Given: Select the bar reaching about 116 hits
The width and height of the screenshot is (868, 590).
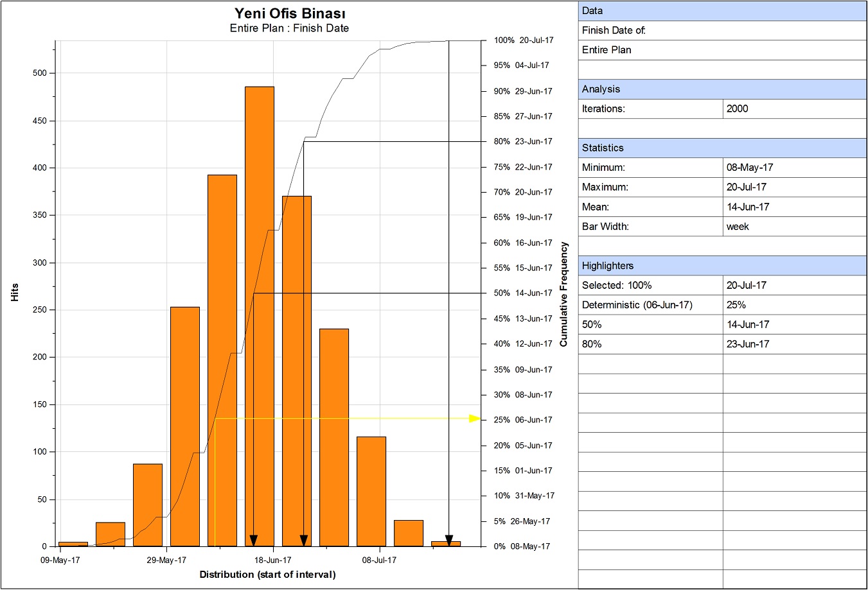Looking at the screenshot, I should pyautogui.click(x=371, y=491).
